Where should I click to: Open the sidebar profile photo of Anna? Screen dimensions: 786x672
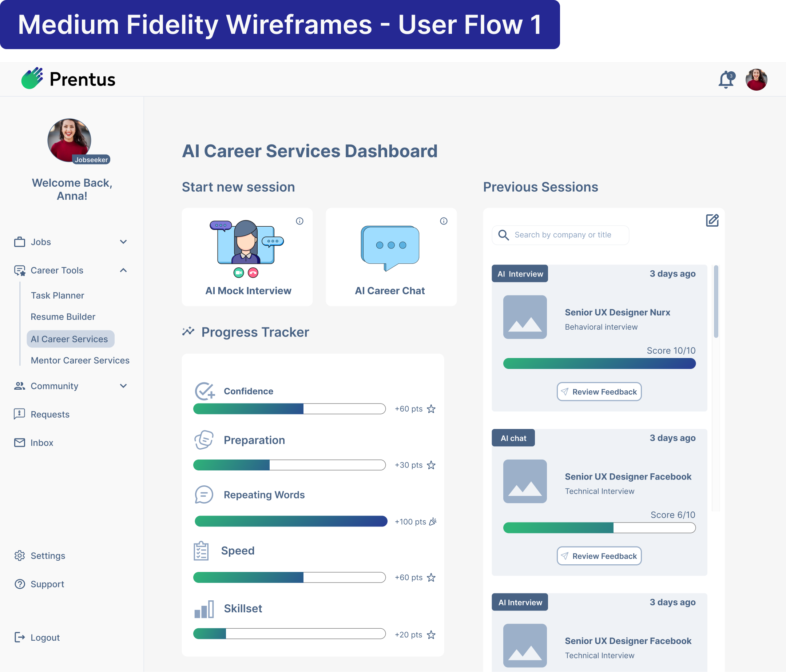point(70,140)
